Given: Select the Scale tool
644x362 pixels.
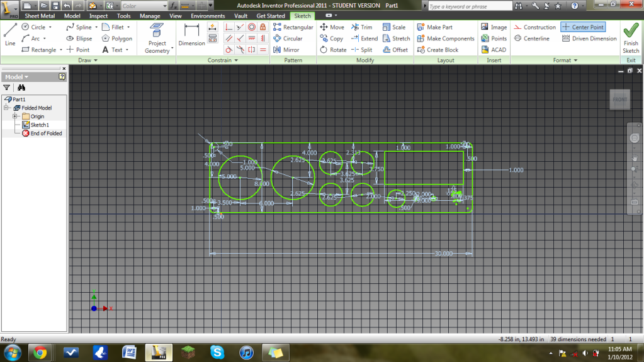Looking at the screenshot, I should [394, 27].
